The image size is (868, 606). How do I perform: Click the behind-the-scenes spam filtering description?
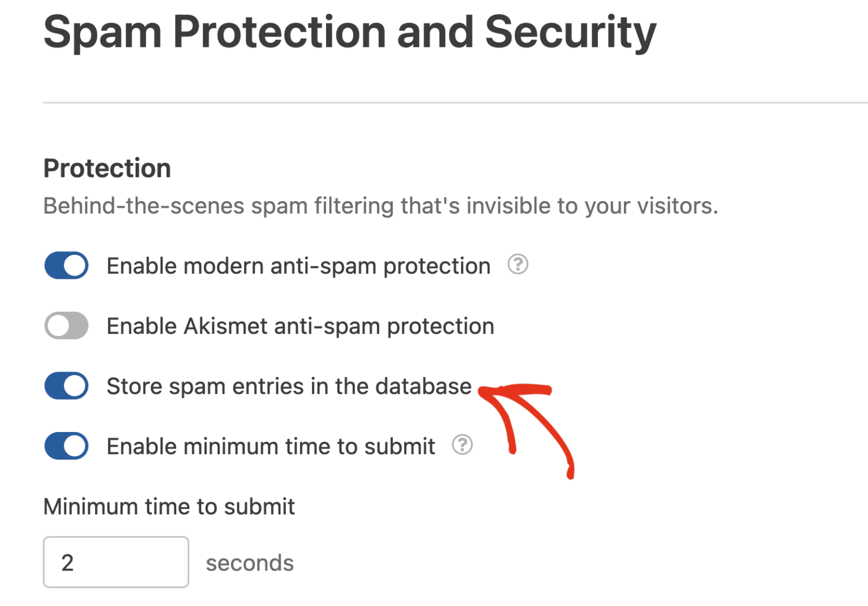[x=381, y=206]
